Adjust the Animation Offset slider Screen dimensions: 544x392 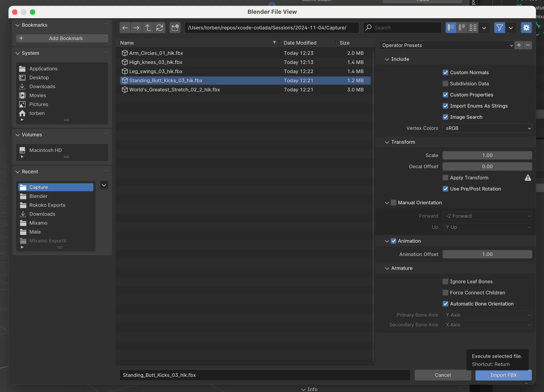point(487,254)
